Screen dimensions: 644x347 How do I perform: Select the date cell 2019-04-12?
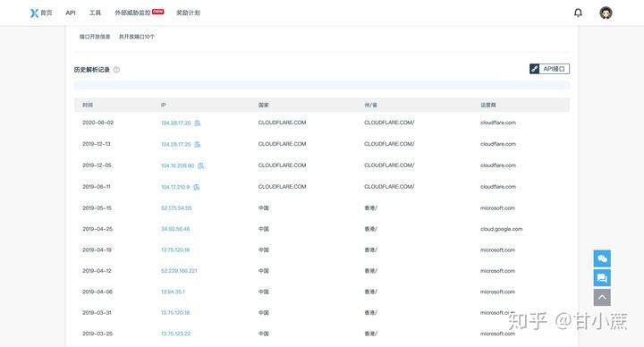pyautogui.click(x=97, y=271)
